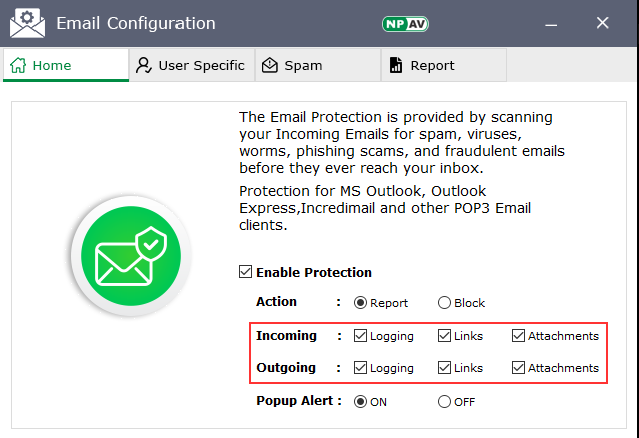Click the Spam envelope icon
The width and height of the screenshot is (639, 438).
click(x=270, y=65)
